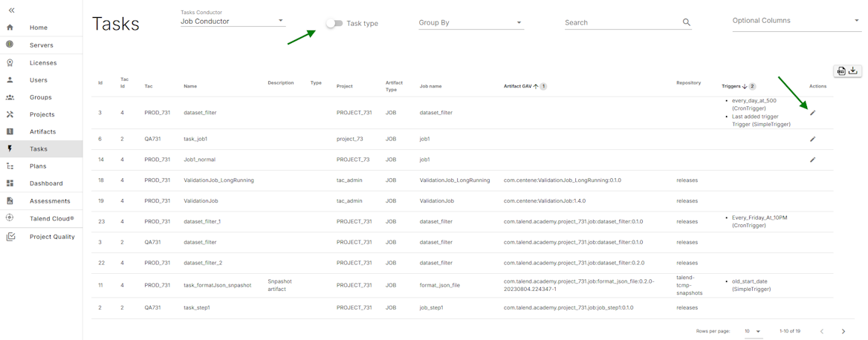Click the CSV export file icon
This screenshot has height=340, width=868.
pyautogui.click(x=841, y=71)
